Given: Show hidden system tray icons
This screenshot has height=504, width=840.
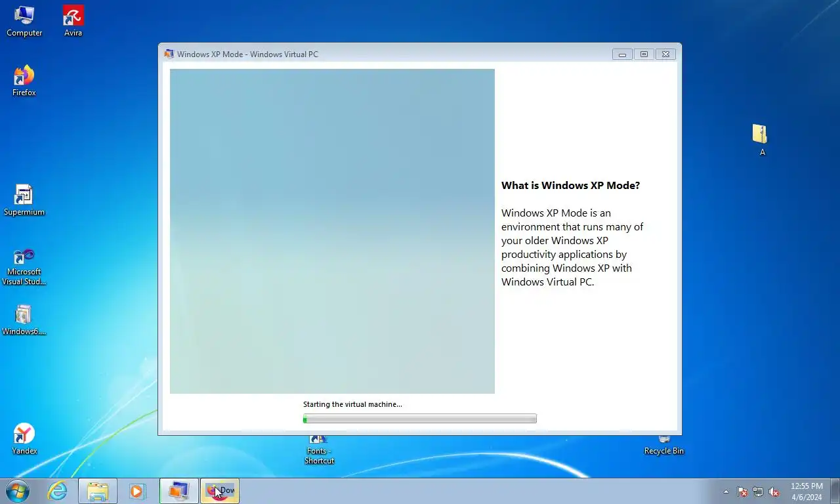Looking at the screenshot, I should click(x=726, y=492).
